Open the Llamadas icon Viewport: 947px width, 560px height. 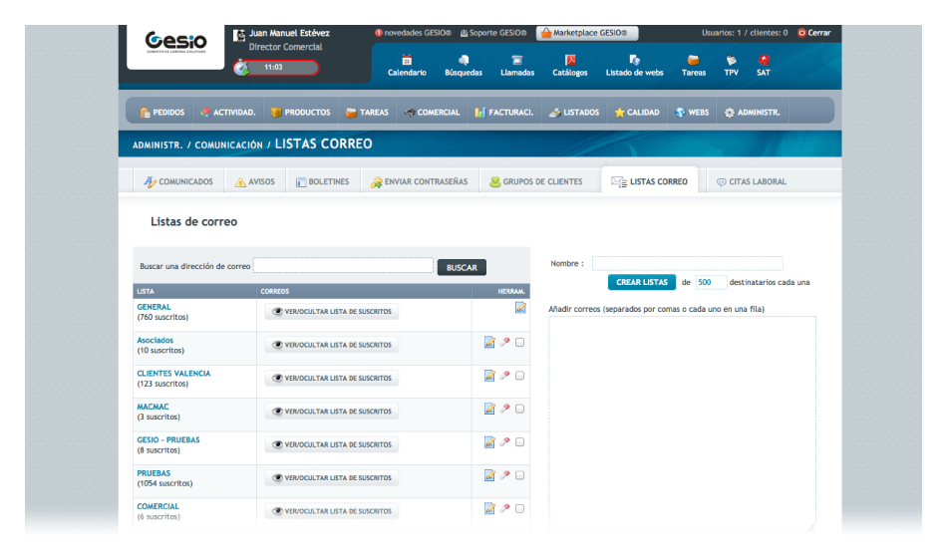tap(517, 66)
